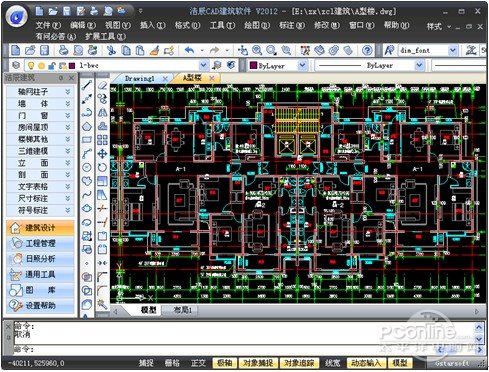The height and width of the screenshot is (372, 489).
Task: Select the Trim modify tool
Action: click(102, 208)
